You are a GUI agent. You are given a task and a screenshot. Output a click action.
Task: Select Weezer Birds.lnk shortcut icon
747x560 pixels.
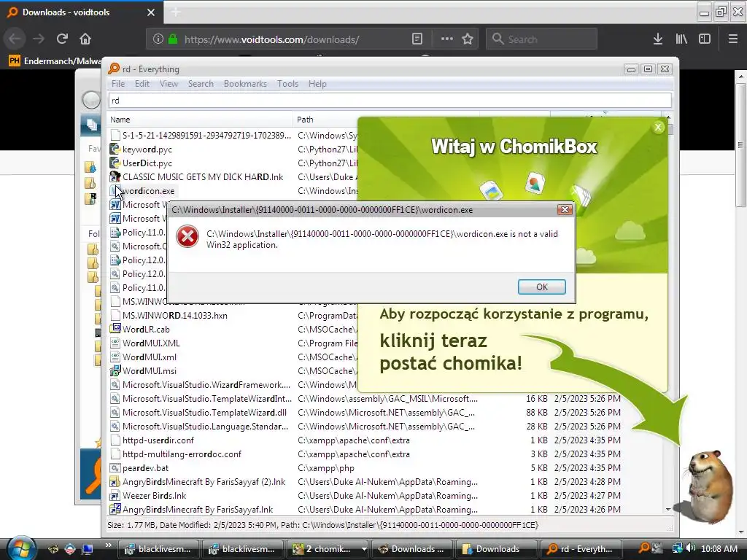pyautogui.click(x=115, y=495)
